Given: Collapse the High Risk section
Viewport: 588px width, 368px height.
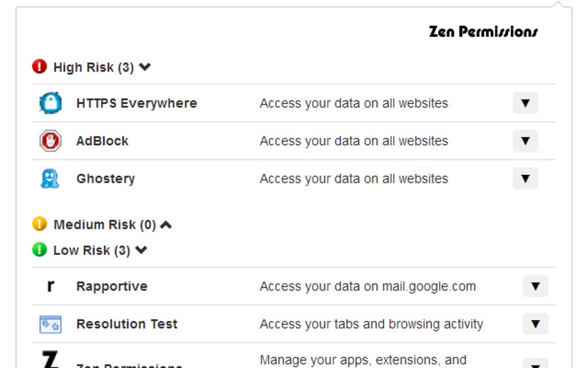Looking at the screenshot, I should [145, 66].
